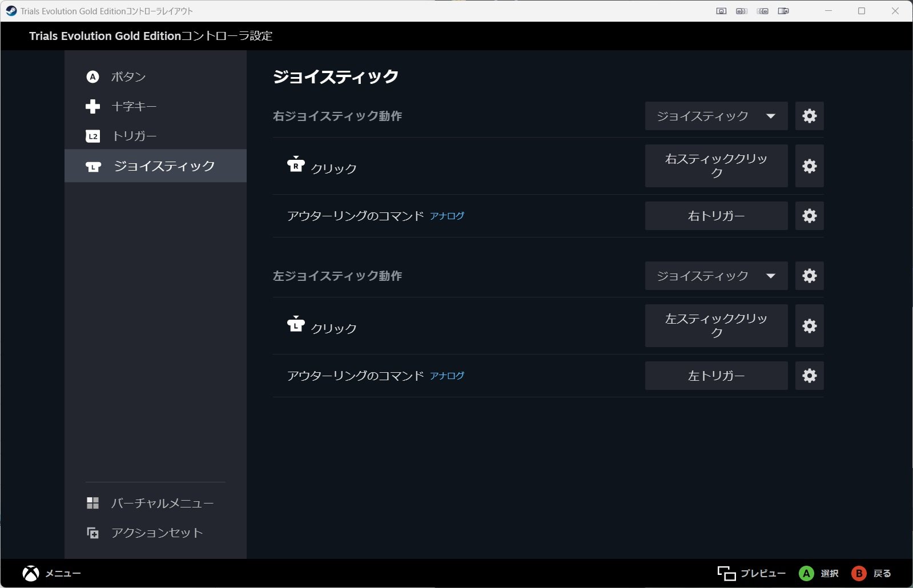This screenshot has width=913, height=588.
Task: Click Trials Evolution Gold Editionコントローラ設定 header
Action: (151, 36)
